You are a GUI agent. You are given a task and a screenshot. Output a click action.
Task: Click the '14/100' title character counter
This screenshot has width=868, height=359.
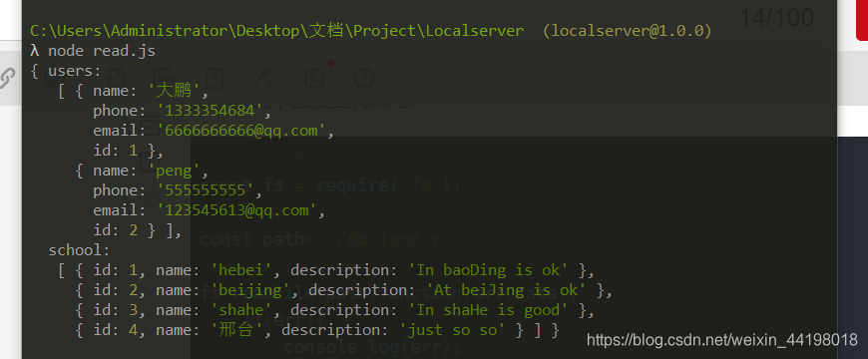(776, 17)
